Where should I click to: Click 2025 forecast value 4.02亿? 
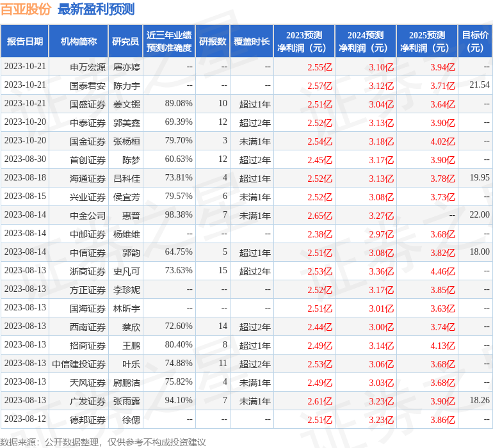442,141
